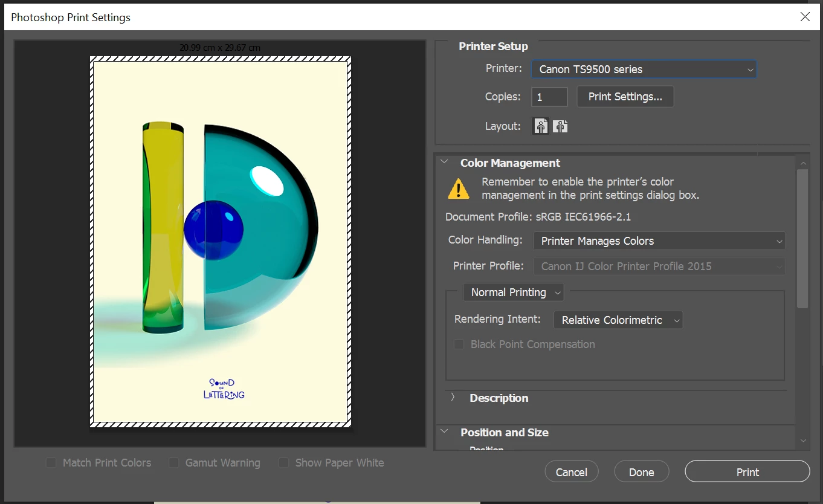The height and width of the screenshot is (504, 823).
Task: Close the Photoshop Print Settings dialog
Action: [805, 17]
